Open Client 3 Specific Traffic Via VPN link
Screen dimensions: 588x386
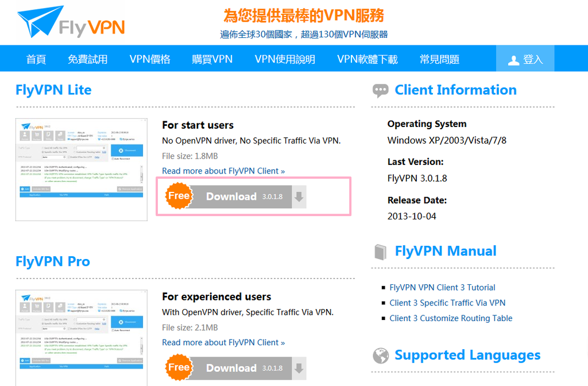(447, 303)
